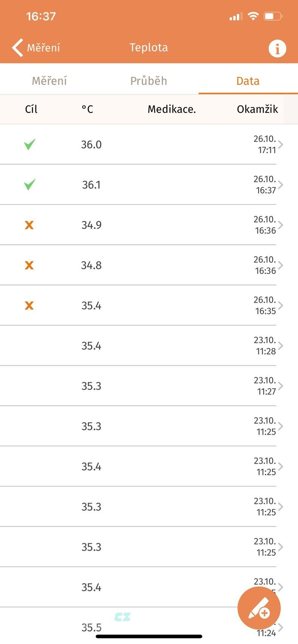The height and width of the screenshot is (644, 298).
Task: Tap the orange X beside first 35.4
Action: [x=29, y=306]
